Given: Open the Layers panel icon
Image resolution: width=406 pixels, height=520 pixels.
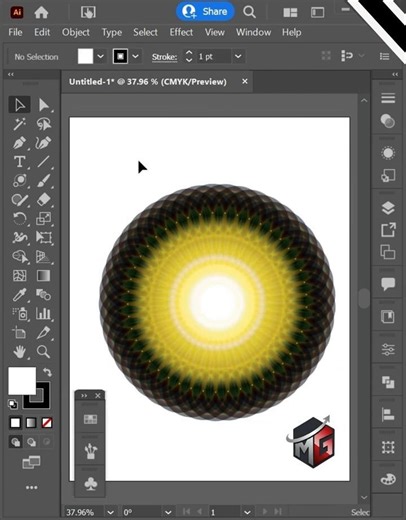Looking at the screenshot, I should click(x=388, y=208).
